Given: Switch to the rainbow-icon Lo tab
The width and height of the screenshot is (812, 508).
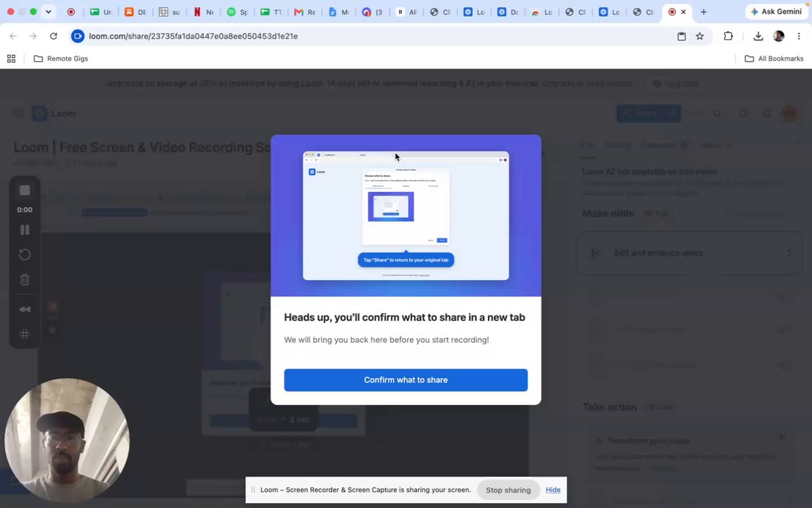Looking at the screenshot, I should 542,11.
